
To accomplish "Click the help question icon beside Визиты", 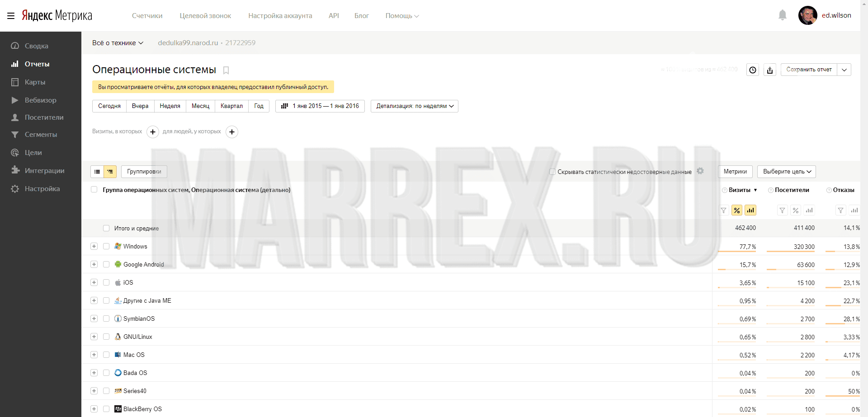I will (x=725, y=190).
